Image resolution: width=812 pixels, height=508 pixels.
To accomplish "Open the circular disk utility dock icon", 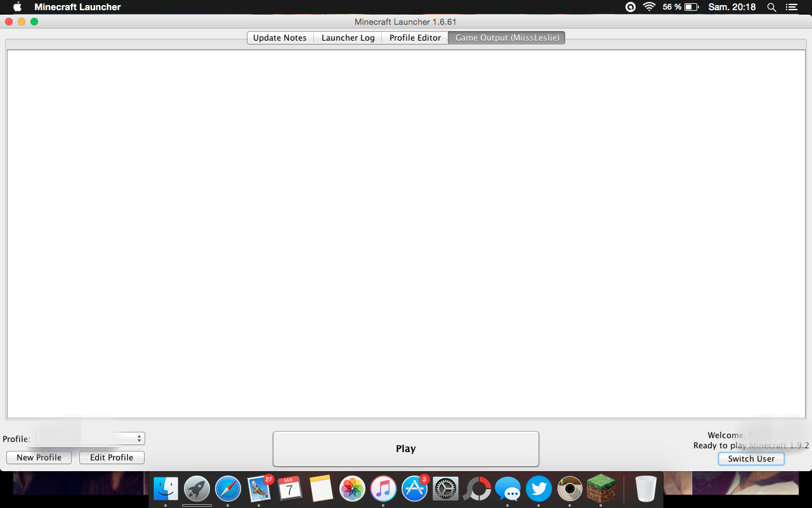I will 476,488.
